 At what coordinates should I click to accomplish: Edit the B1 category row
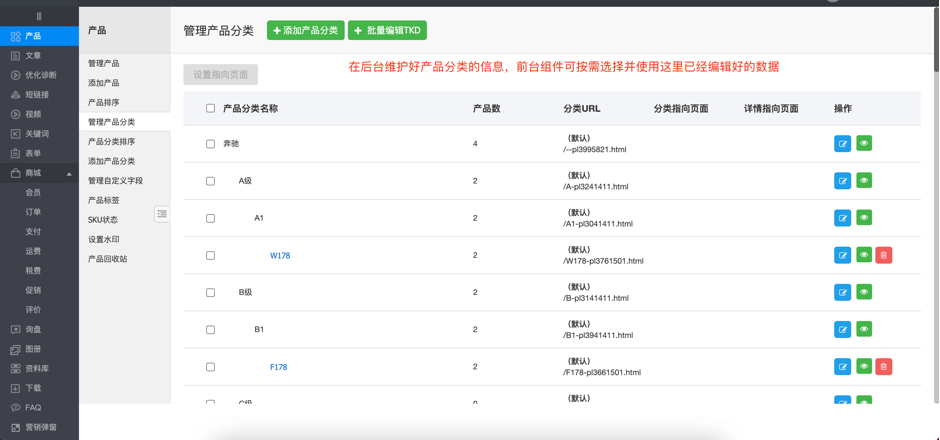[842, 329]
